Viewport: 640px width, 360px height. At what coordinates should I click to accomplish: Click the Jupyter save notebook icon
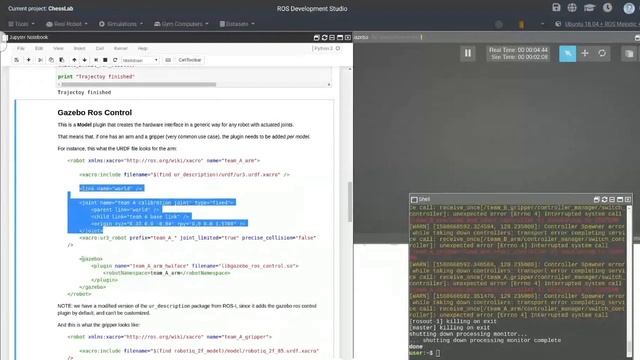16,60
